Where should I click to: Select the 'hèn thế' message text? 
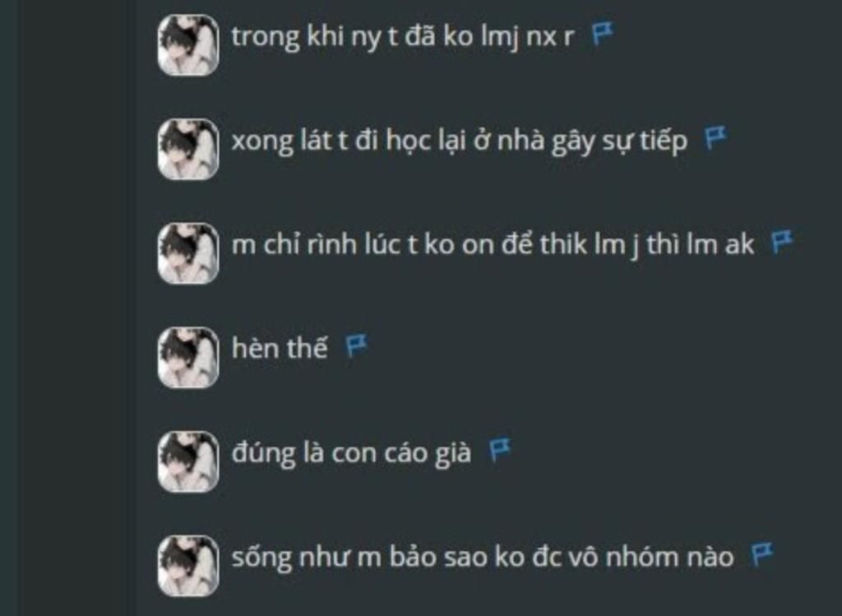280,348
